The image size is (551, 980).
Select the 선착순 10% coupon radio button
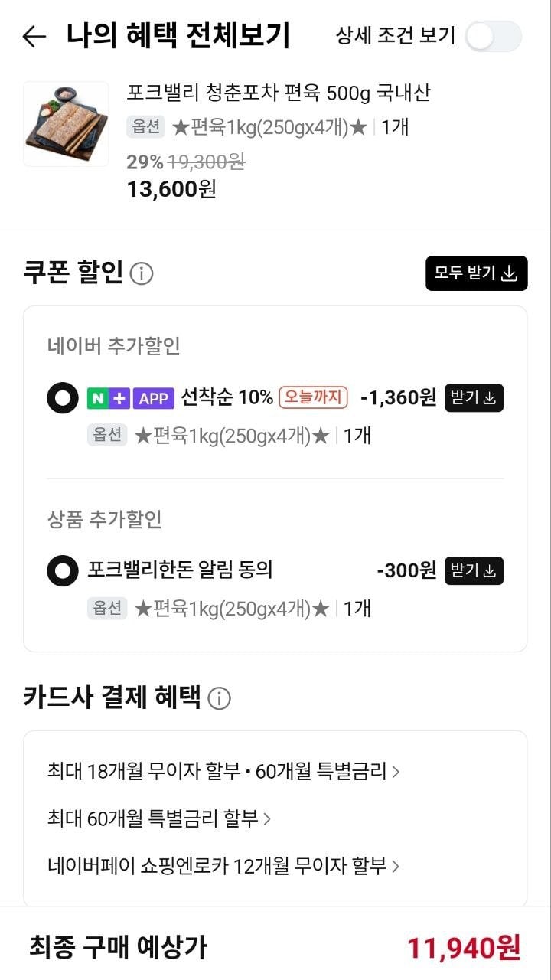[x=63, y=398]
